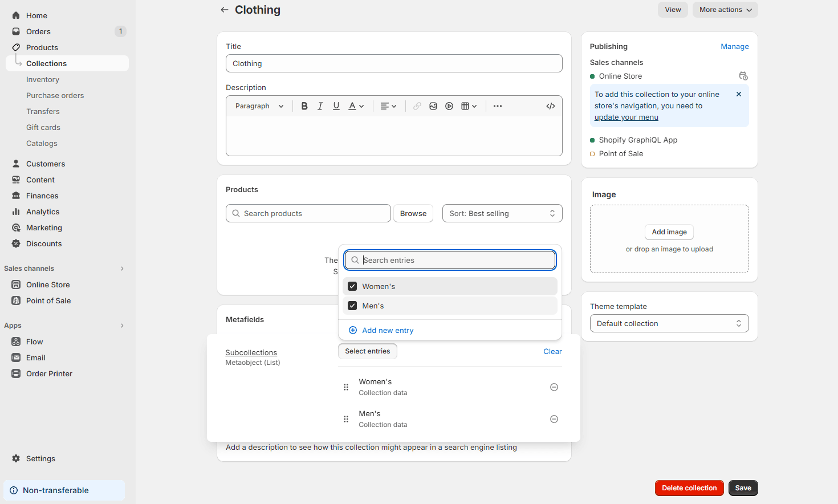Open the More actions menu
The width and height of the screenshot is (838, 504).
[x=725, y=10]
